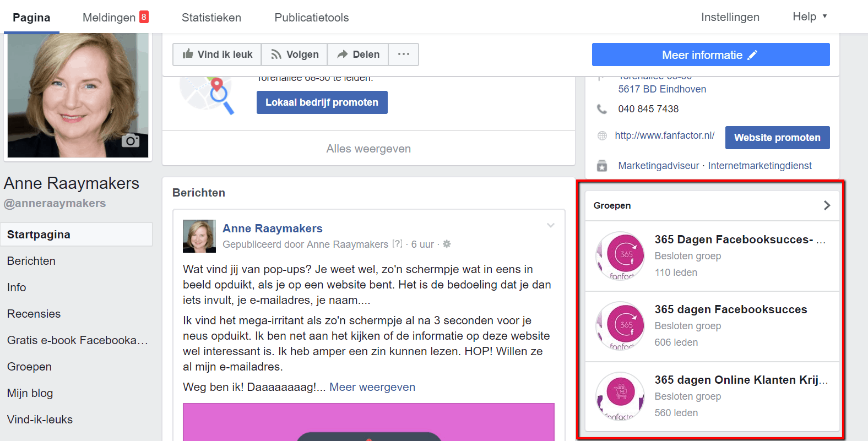The width and height of the screenshot is (868, 441).
Task: Open the Publicatietools tab
Action: point(312,18)
